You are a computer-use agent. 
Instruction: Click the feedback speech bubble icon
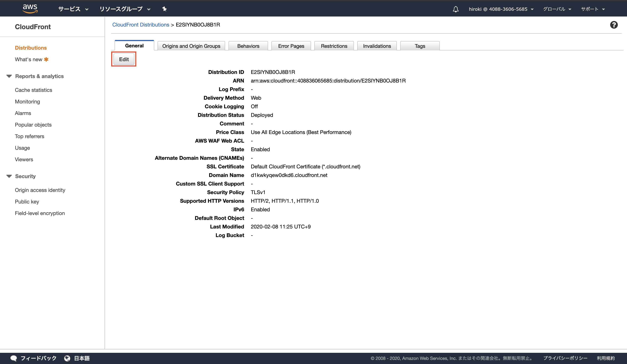[x=14, y=358]
